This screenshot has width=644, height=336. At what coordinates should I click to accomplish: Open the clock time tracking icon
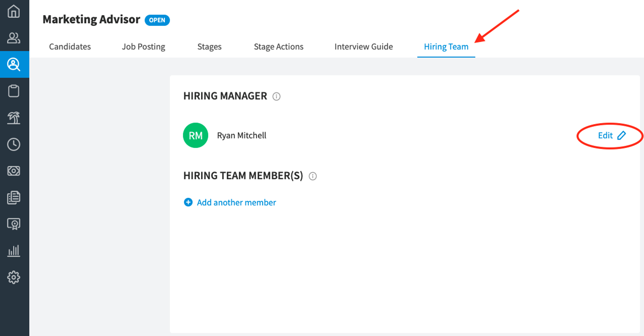pyautogui.click(x=14, y=144)
